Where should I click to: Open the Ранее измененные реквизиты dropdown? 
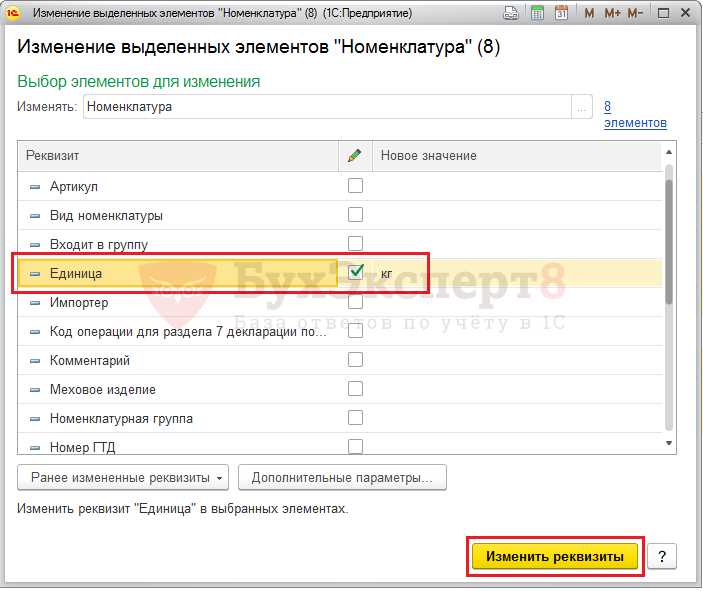[x=123, y=478]
